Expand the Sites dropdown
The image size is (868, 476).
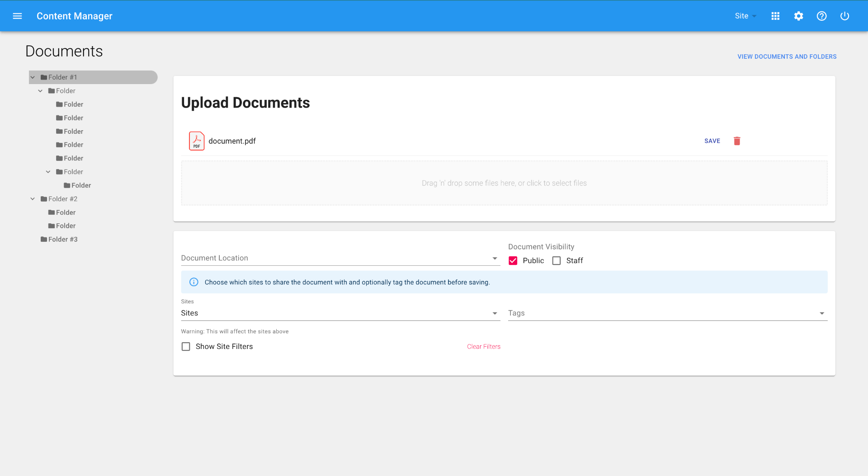tap(340, 313)
